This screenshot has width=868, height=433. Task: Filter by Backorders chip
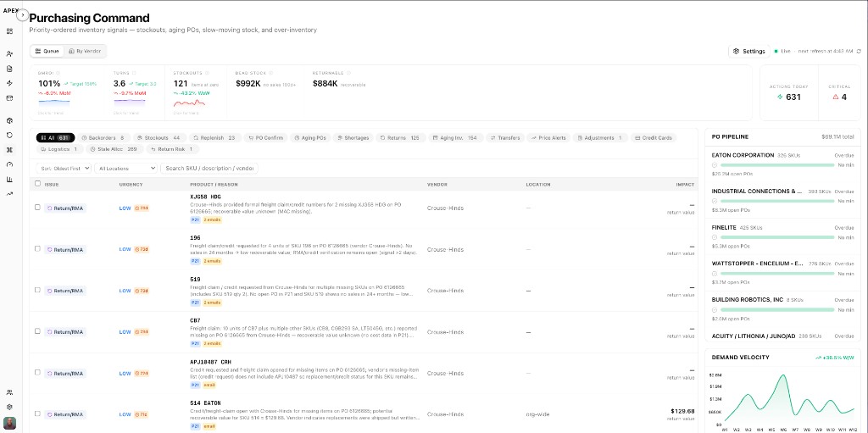pyautogui.click(x=103, y=138)
